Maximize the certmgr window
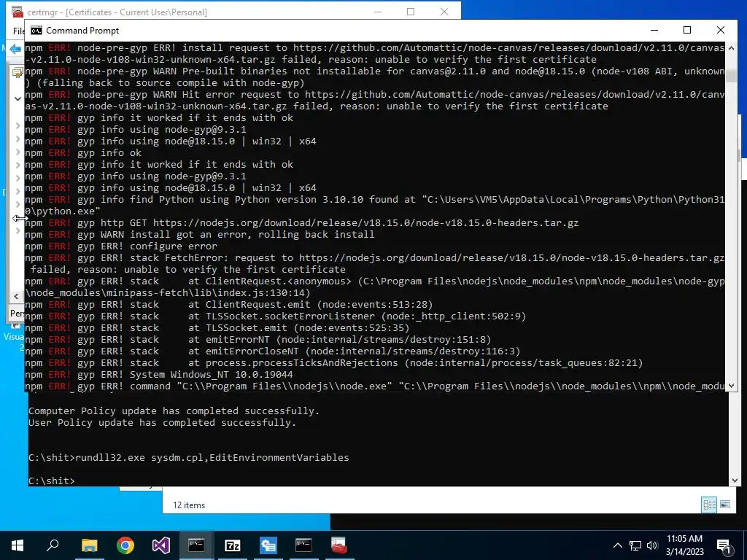747x560 pixels. point(411,12)
